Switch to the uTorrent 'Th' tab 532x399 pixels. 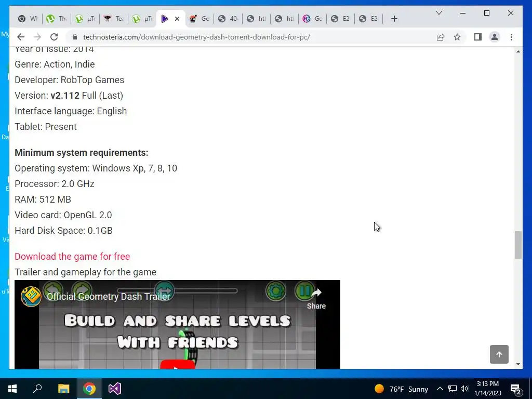click(x=56, y=19)
